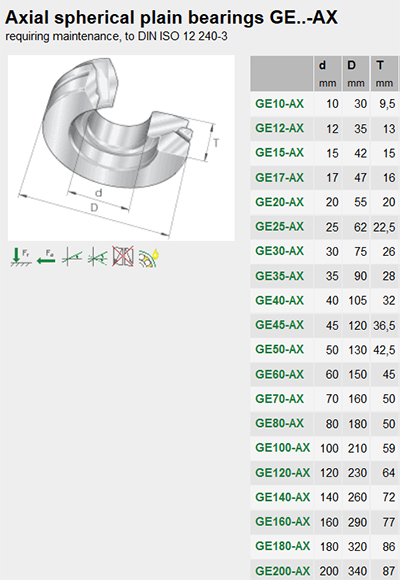Select the GE50-AX bearing entry

[x=279, y=350]
